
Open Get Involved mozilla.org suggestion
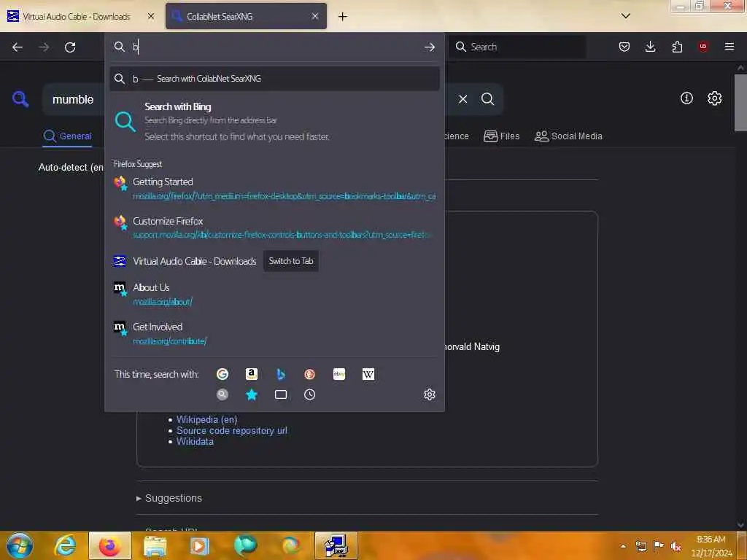pyautogui.click(x=274, y=333)
